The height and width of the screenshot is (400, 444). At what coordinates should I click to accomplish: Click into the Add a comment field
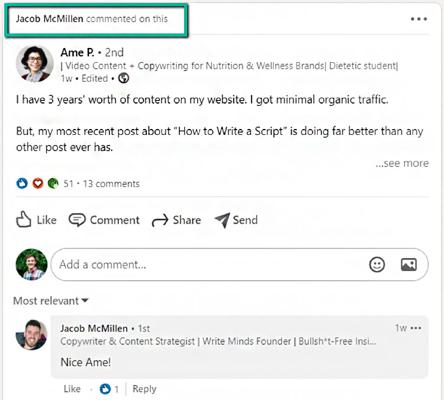pos(210,265)
